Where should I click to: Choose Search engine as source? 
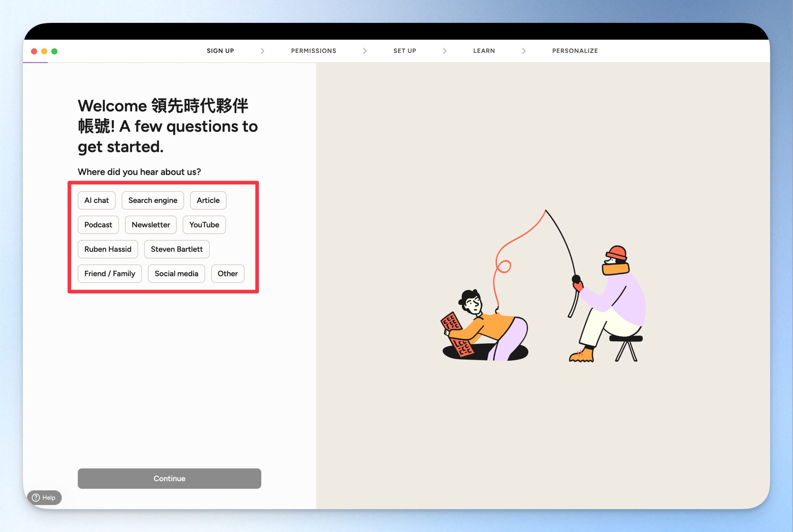[x=153, y=200]
